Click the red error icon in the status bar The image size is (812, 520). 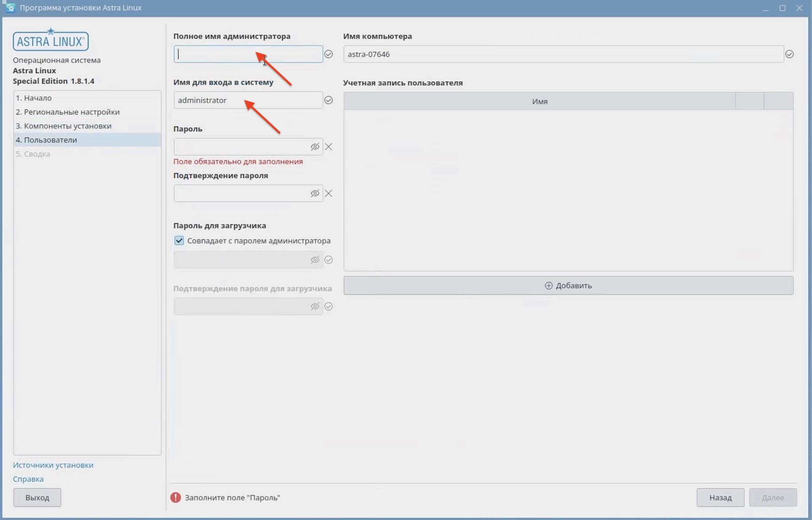(175, 498)
